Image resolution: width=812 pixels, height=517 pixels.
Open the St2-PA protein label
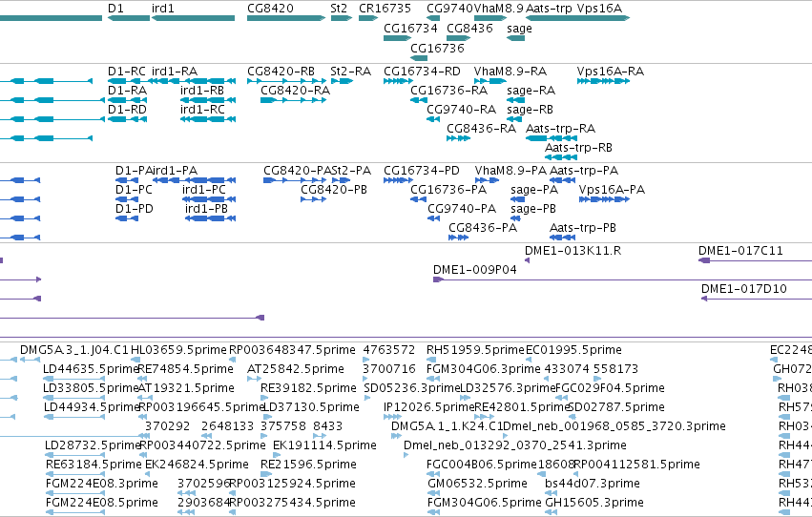pyautogui.click(x=350, y=170)
